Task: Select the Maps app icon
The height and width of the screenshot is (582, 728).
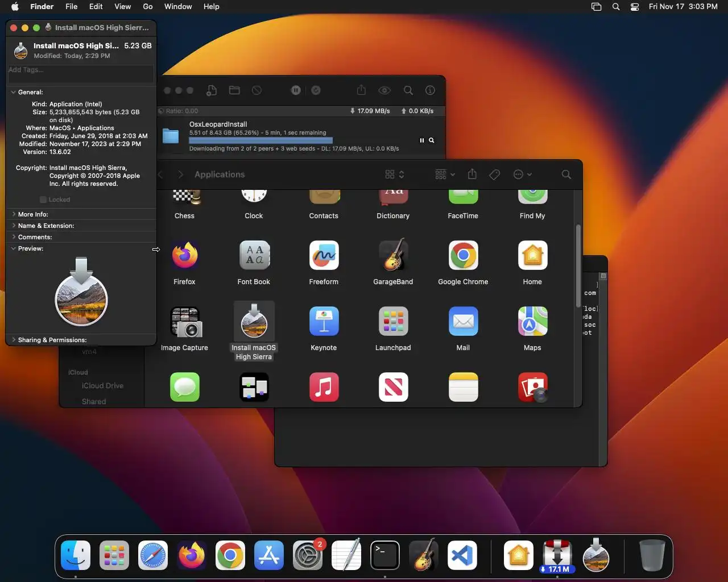Action: coord(533,322)
